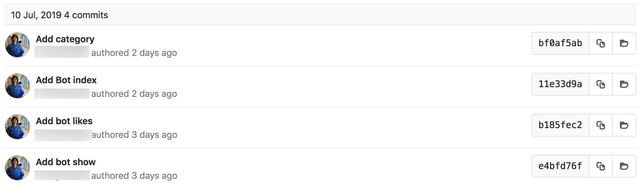Image resolution: width=644 pixels, height=186 pixels.
Task: Click the bf0af5ab commit hash button
Action: (x=560, y=43)
